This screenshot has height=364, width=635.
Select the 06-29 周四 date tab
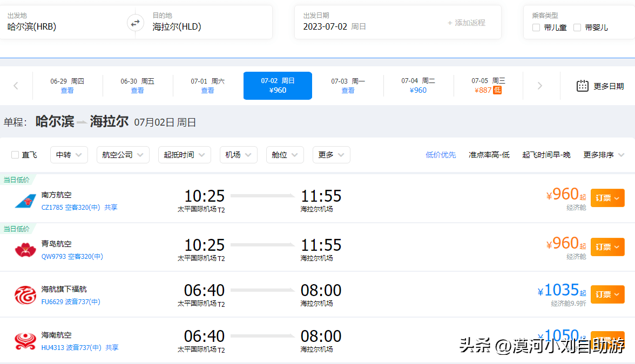67,86
